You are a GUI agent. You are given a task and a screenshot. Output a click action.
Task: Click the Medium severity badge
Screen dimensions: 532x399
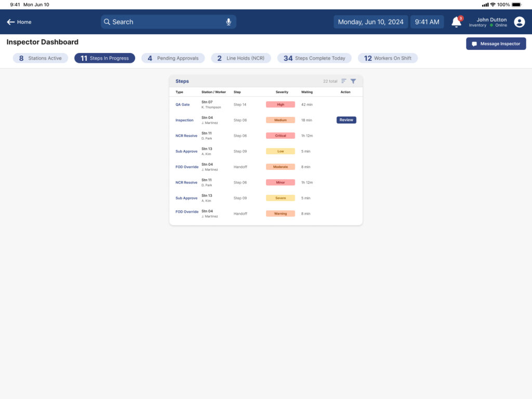pyautogui.click(x=280, y=120)
